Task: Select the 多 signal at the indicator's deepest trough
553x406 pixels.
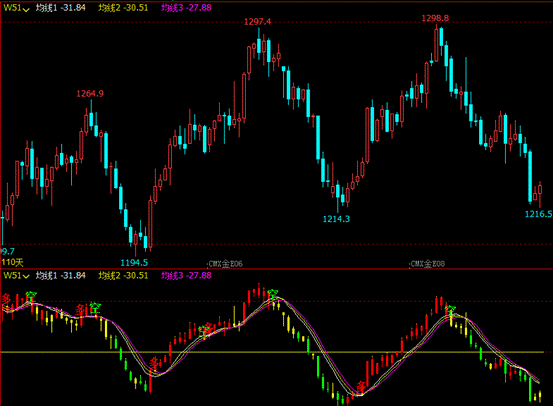Action: point(360,387)
